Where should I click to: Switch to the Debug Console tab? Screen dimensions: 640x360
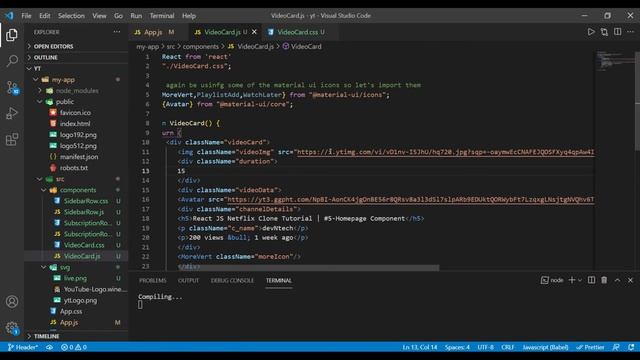coord(232,280)
